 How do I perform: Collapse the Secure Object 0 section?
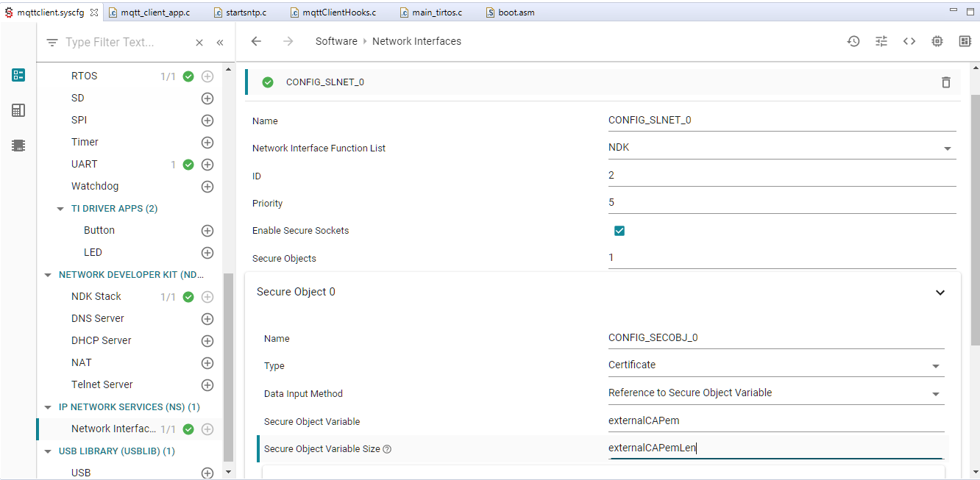pos(940,293)
